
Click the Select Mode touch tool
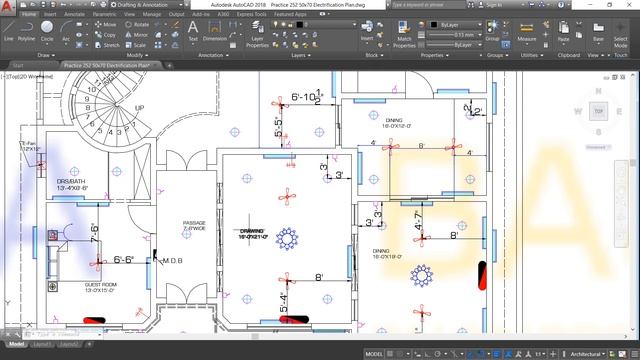coord(620,34)
